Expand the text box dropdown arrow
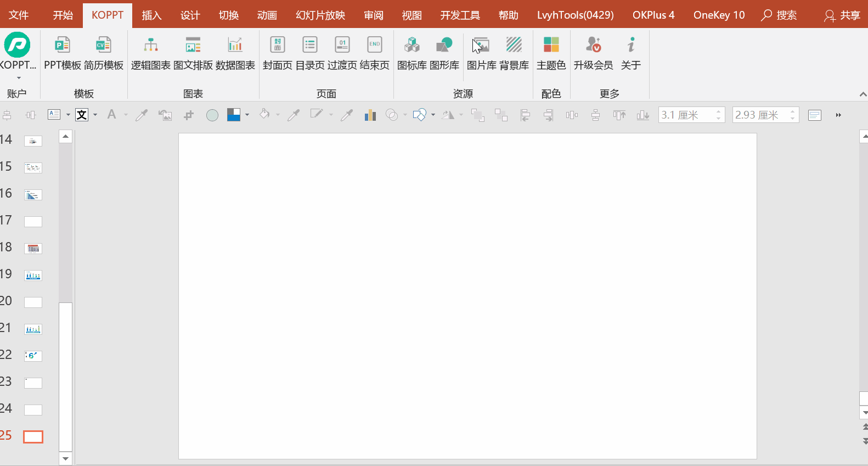The width and height of the screenshot is (868, 466). (x=68, y=115)
